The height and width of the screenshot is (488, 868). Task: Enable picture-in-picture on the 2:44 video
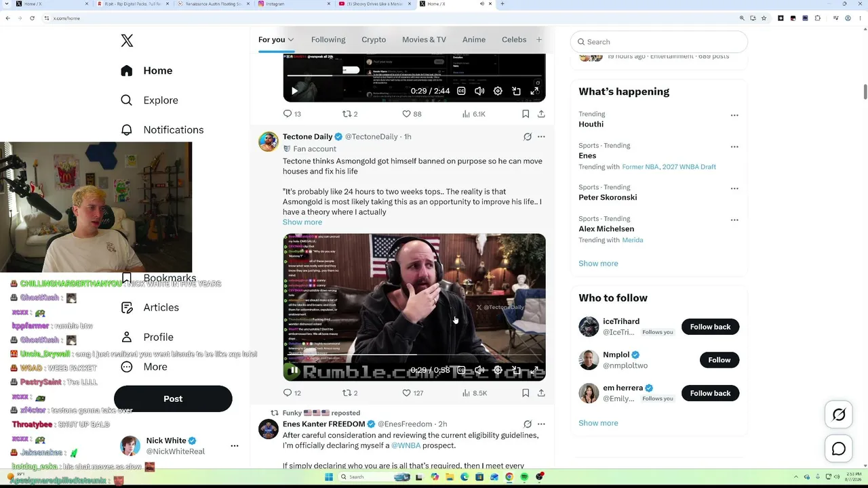tap(516, 91)
